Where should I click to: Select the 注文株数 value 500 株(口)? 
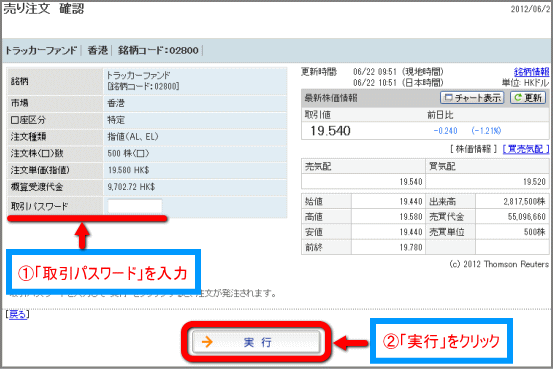(128, 153)
